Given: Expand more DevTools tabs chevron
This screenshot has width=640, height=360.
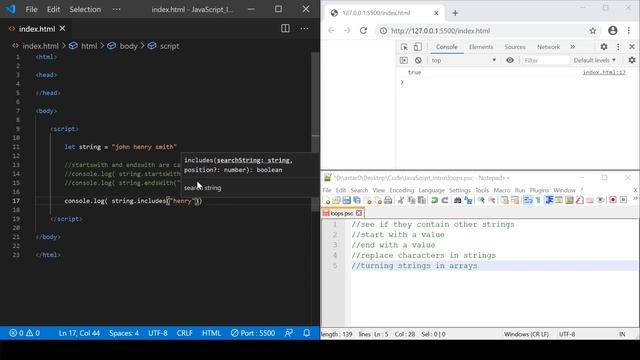Looking at the screenshot, I should pos(573,47).
